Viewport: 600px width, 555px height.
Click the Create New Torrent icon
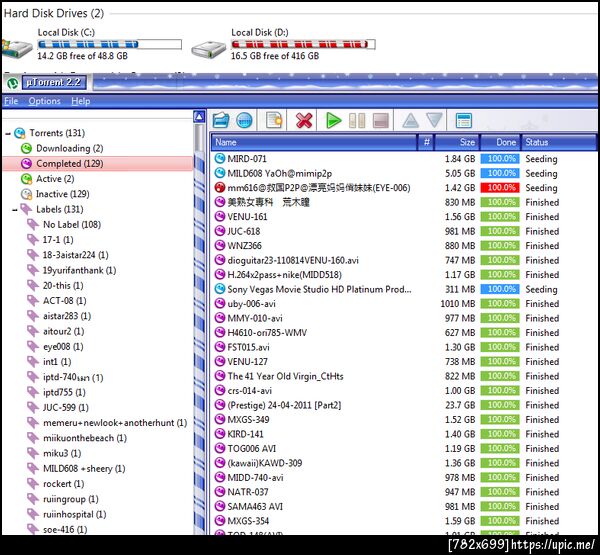pos(274,121)
